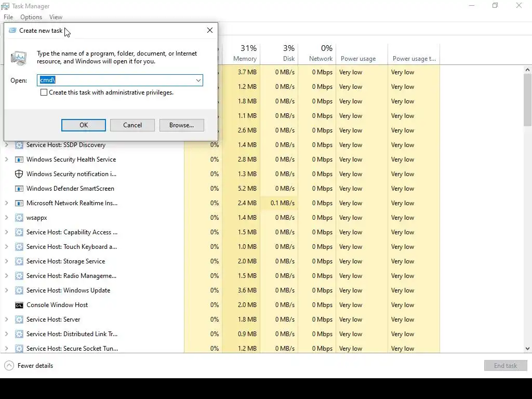Confirm with the OK button
The image size is (532, 399).
(84, 125)
